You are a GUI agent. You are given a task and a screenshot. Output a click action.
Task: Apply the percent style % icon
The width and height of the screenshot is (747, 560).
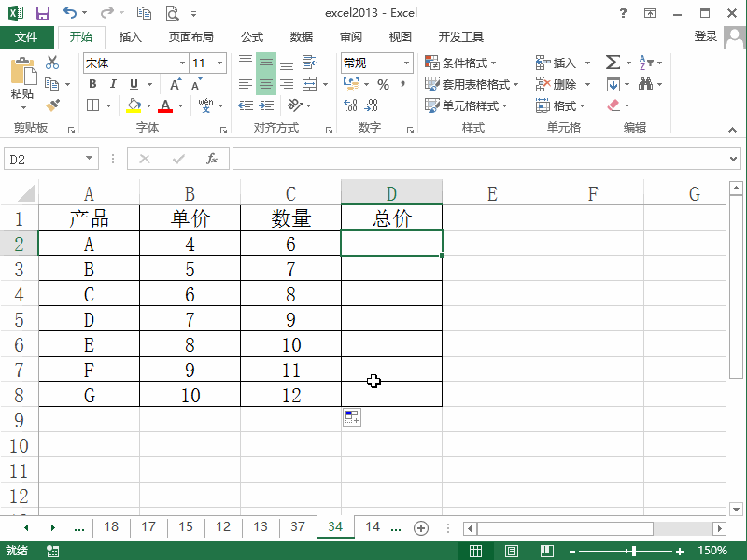pyautogui.click(x=383, y=84)
